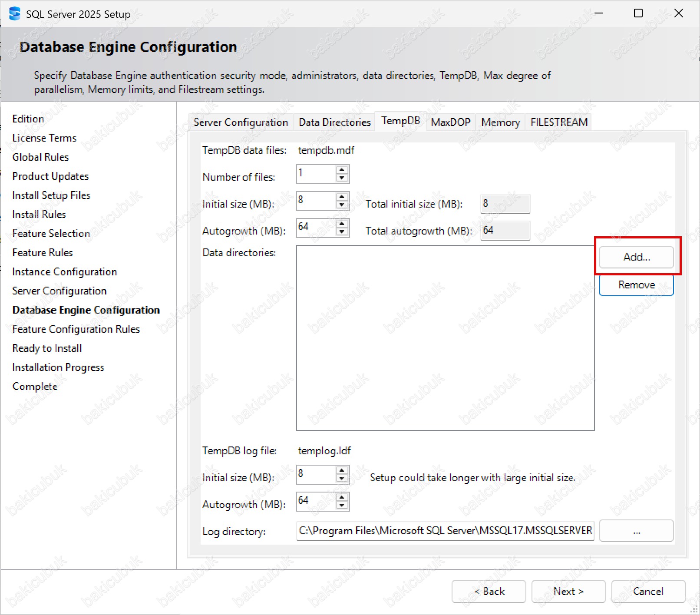
Task: Browse for log directory with ellipsis button
Action: 636,531
